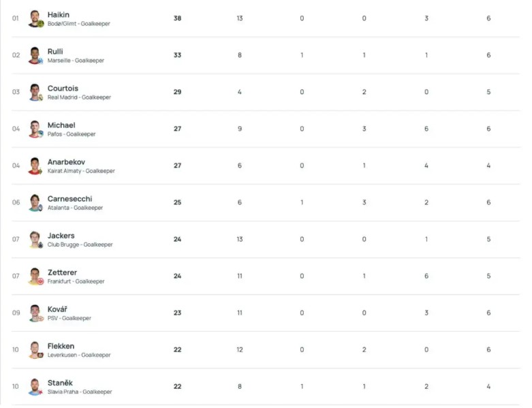
Task: Select the Rulli player name
Action: click(55, 51)
